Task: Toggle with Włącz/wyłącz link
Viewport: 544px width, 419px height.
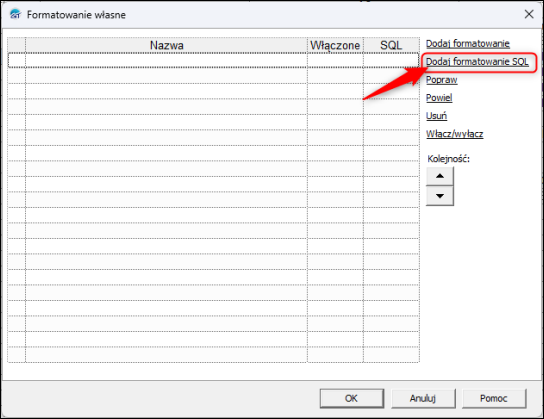Action: coord(454,134)
